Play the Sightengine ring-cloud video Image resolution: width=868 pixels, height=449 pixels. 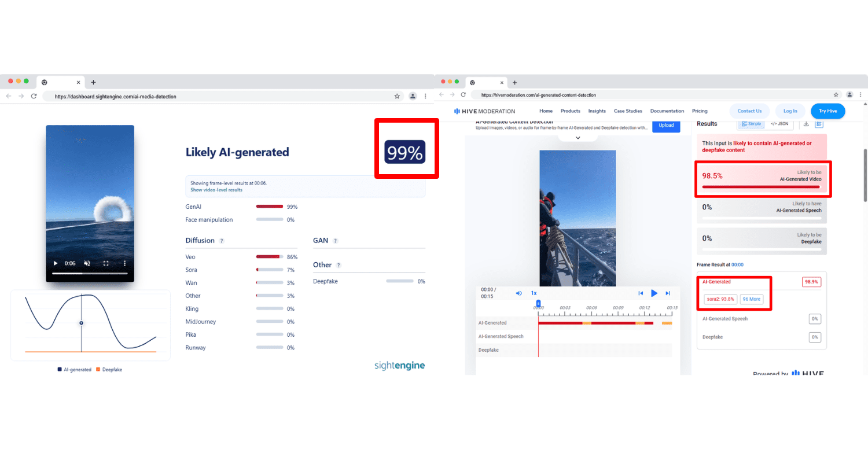tap(56, 263)
